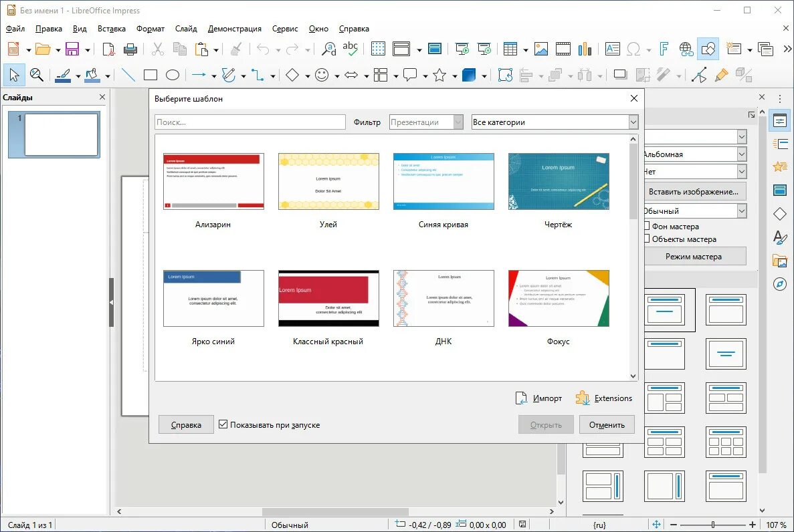
Task: Select the star shapes tool
Action: [x=439, y=75]
